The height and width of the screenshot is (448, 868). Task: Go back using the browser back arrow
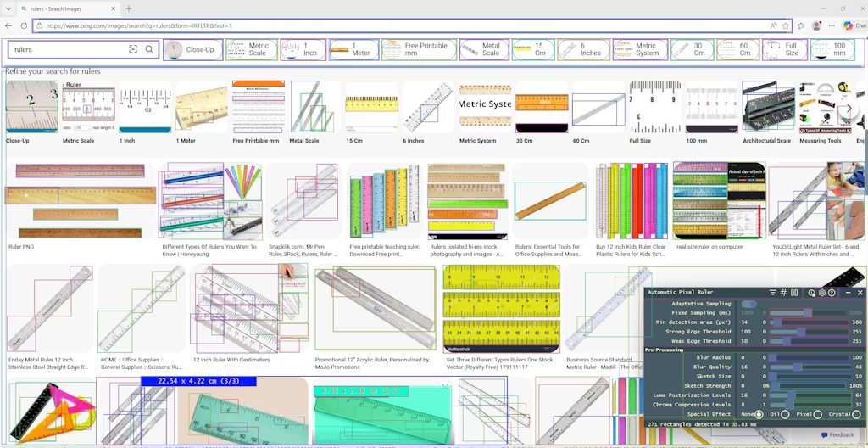point(8,26)
